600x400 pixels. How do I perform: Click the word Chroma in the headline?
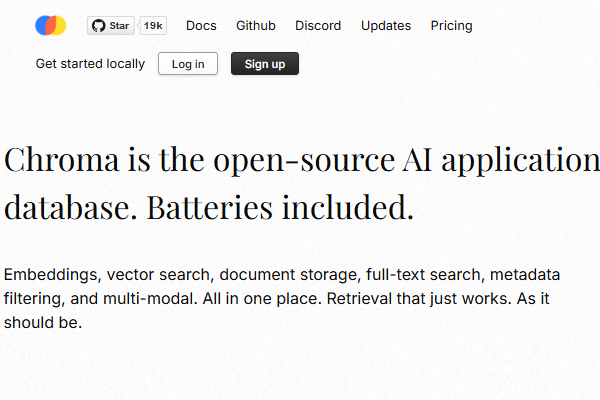(62, 160)
